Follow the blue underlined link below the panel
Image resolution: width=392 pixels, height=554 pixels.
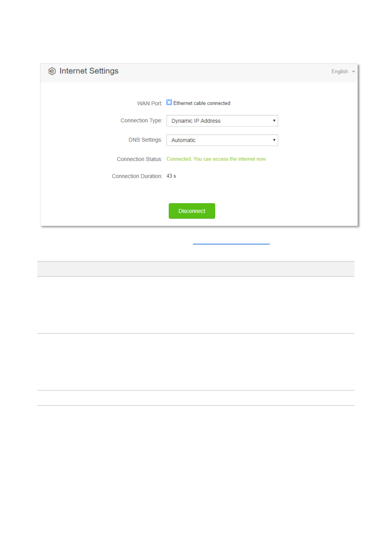pyautogui.click(x=231, y=243)
